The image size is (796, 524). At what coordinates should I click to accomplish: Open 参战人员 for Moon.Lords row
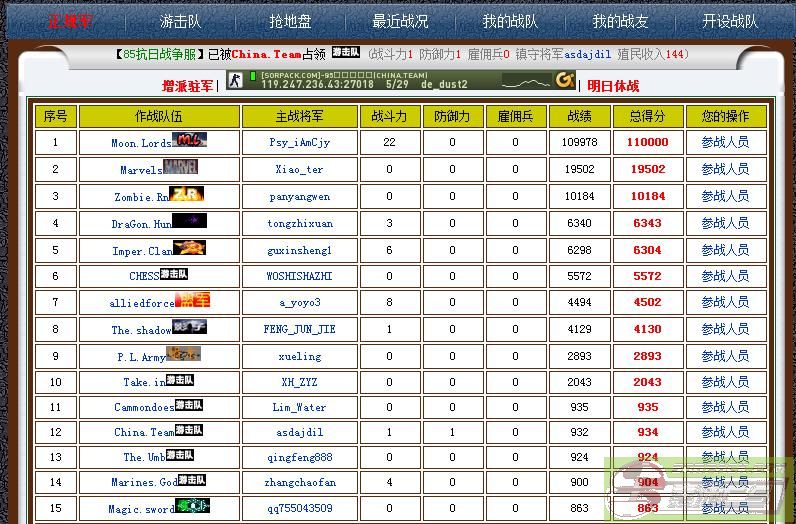click(725, 143)
